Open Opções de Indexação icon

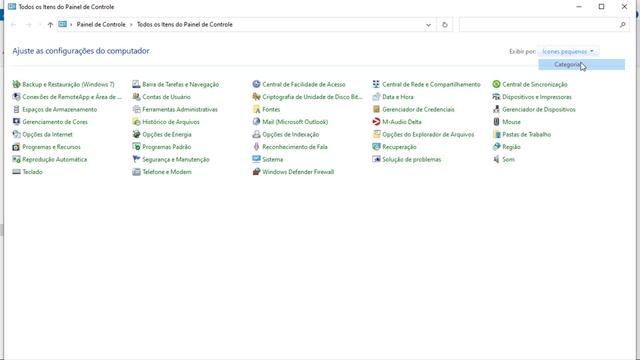(x=256, y=134)
